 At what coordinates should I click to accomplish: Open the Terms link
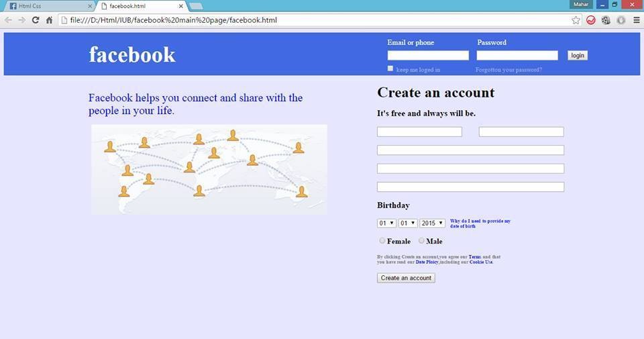474,257
